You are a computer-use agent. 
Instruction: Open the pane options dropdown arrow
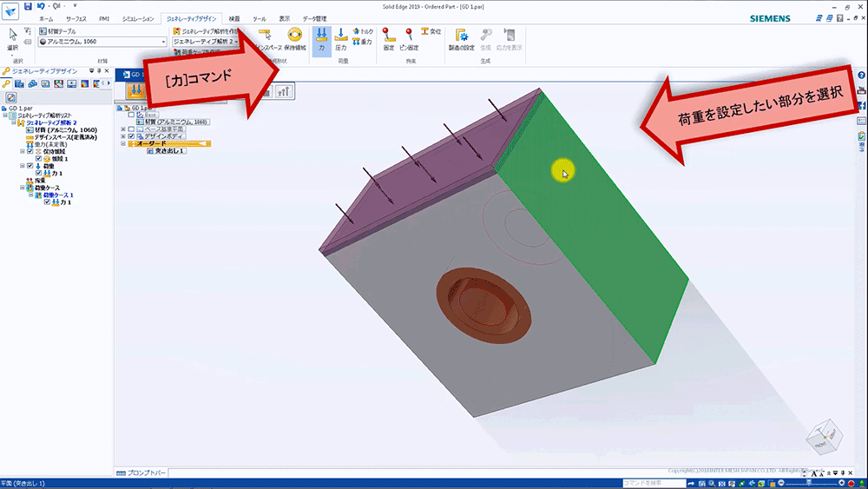[x=91, y=71]
